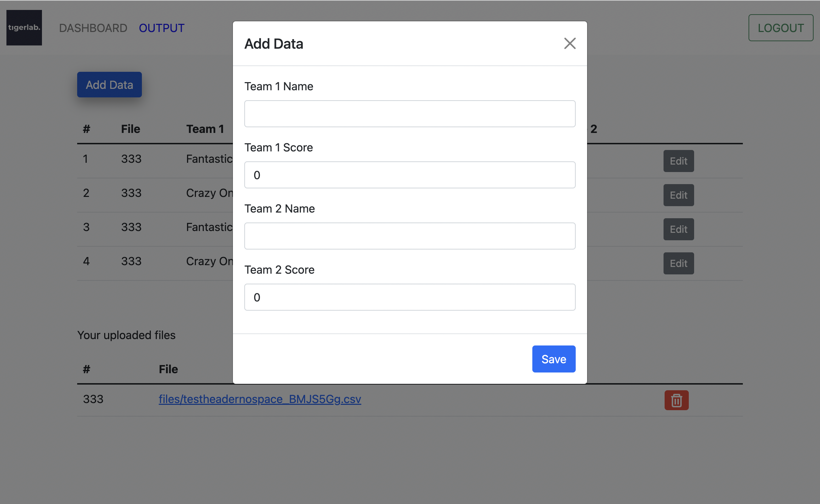This screenshot has width=820, height=504.
Task: Click the Team 2 Name field
Action: [x=409, y=236]
